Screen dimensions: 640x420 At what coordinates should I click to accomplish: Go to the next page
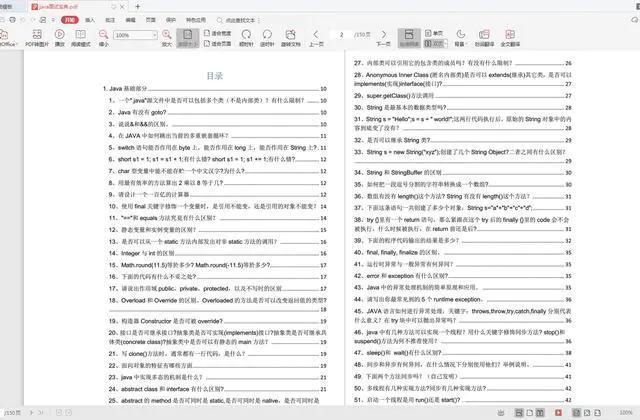(383, 38)
